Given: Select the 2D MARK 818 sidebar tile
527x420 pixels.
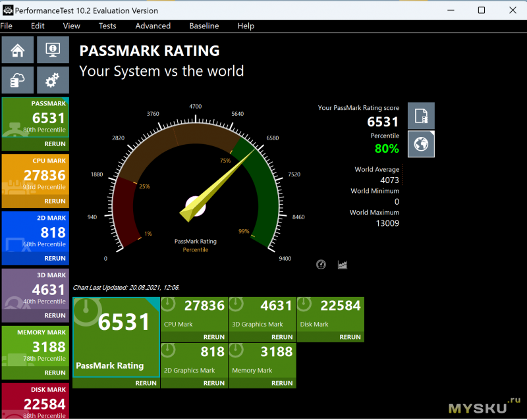Looking at the screenshot, I should click(x=36, y=232).
